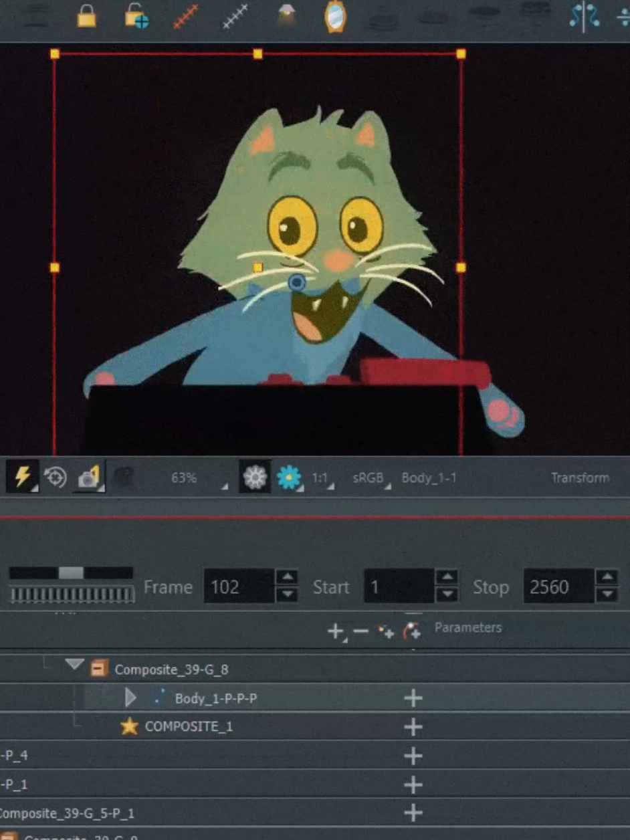Select the COMPOSITE_1 layer name
630x840 pixels.
(x=189, y=727)
